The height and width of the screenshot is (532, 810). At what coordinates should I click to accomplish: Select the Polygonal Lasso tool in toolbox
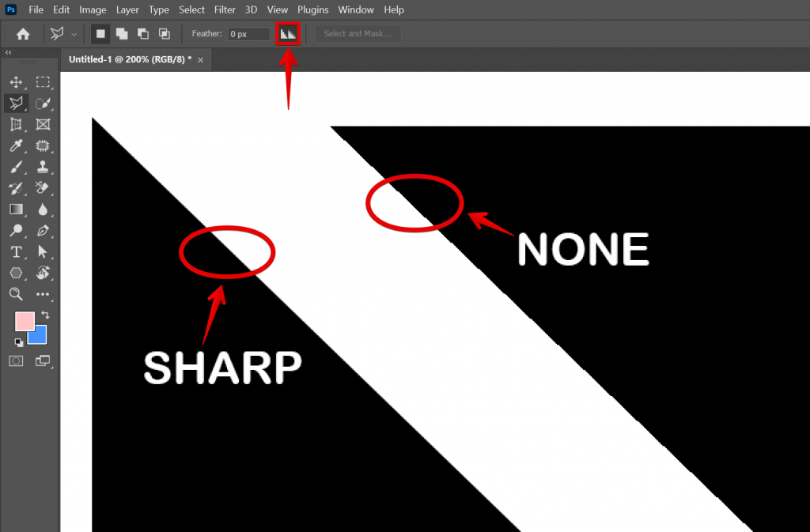point(16,104)
